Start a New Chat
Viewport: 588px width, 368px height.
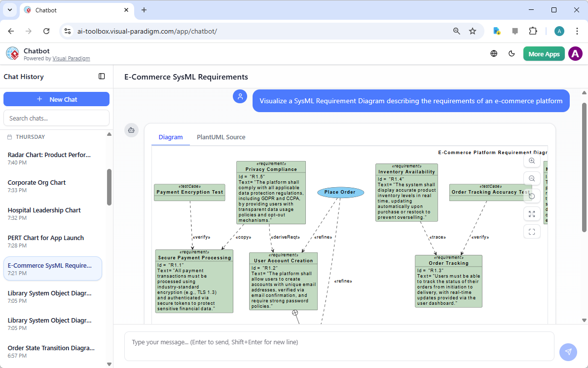click(x=56, y=99)
